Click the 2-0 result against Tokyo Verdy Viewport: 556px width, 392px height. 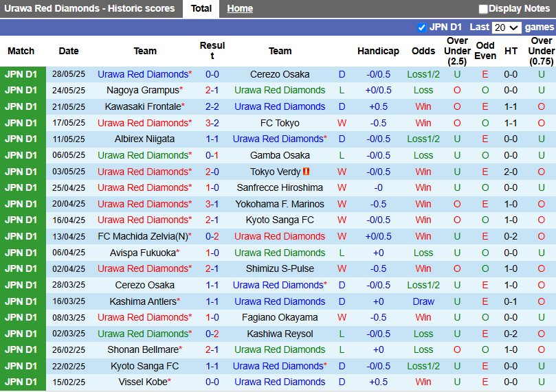212,172
